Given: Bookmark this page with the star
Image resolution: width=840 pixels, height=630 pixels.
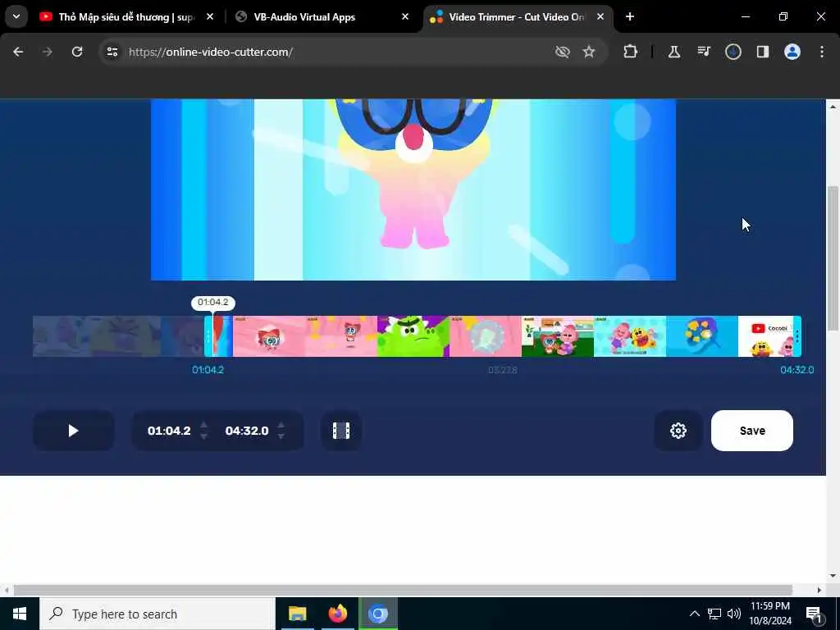Looking at the screenshot, I should coord(589,52).
